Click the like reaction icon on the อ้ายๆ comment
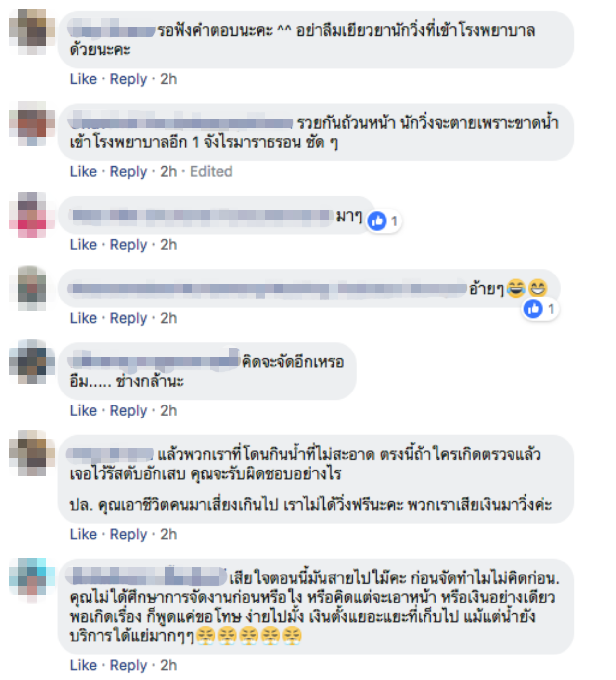Image resolution: width=616 pixels, height=680 pixels. coord(533,309)
